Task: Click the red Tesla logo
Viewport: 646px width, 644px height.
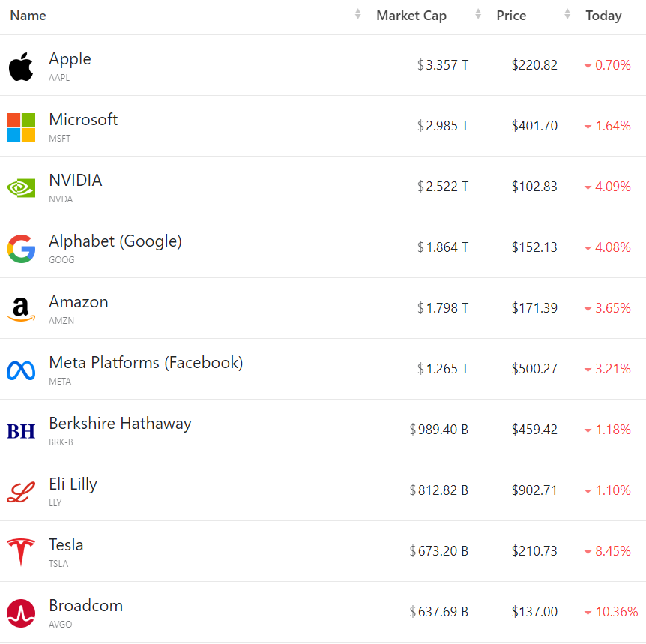Action: [x=21, y=552]
